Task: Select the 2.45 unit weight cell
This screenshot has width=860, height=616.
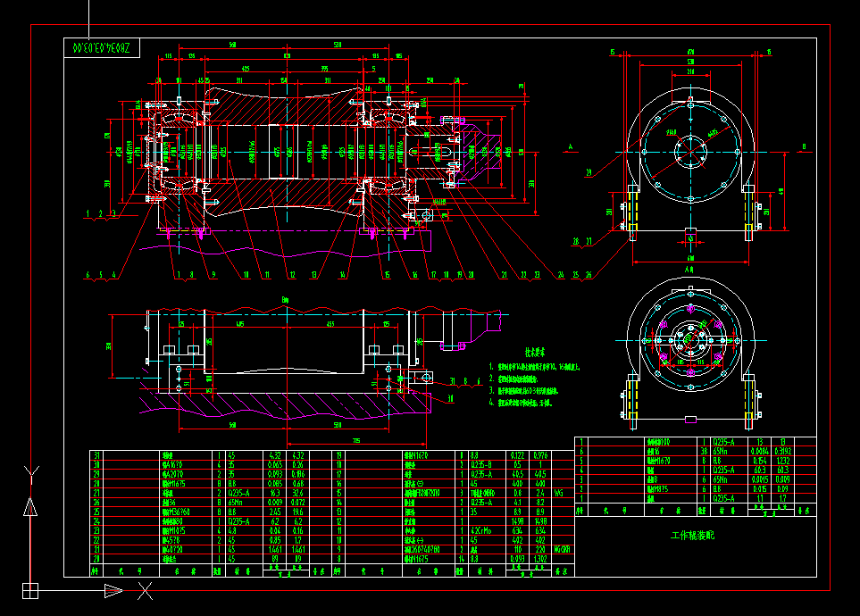Action: coord(275,512)
